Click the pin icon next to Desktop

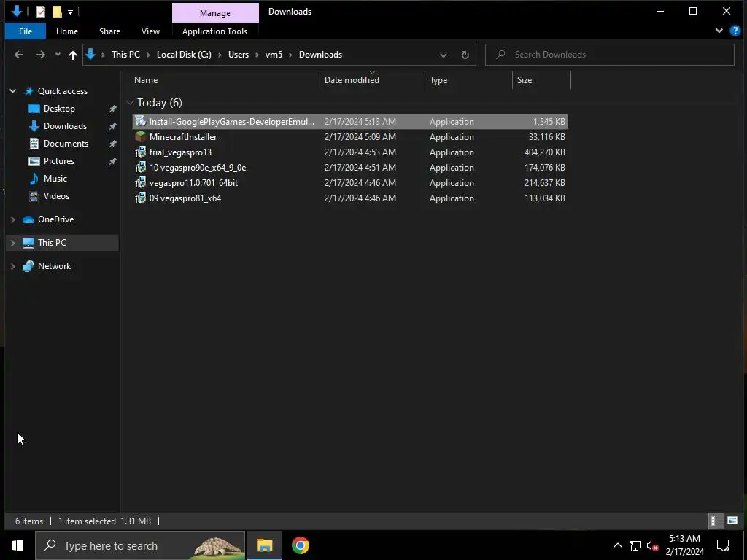[112, 109]
